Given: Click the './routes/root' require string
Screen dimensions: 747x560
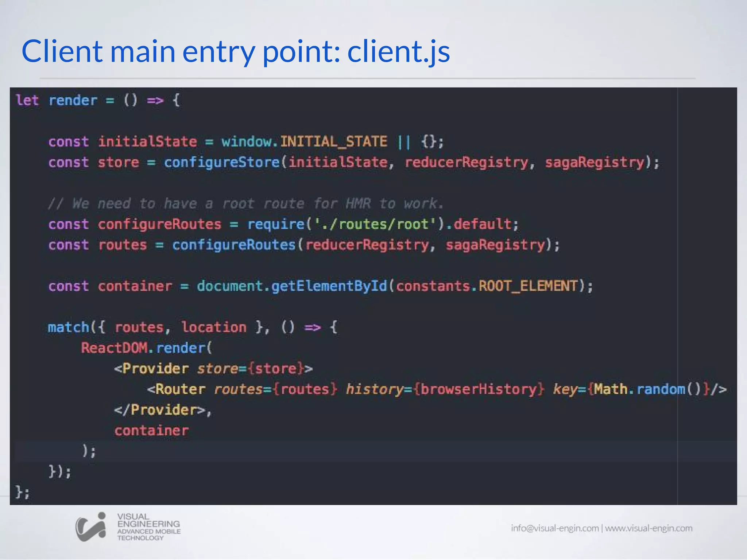Looking at the screenshot, I should click(x=375, y=224).
